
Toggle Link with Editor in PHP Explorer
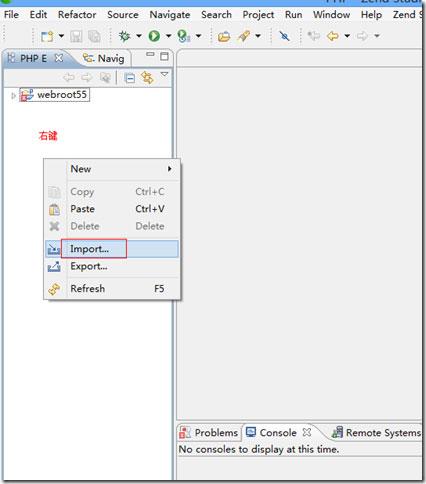point(147,78)
